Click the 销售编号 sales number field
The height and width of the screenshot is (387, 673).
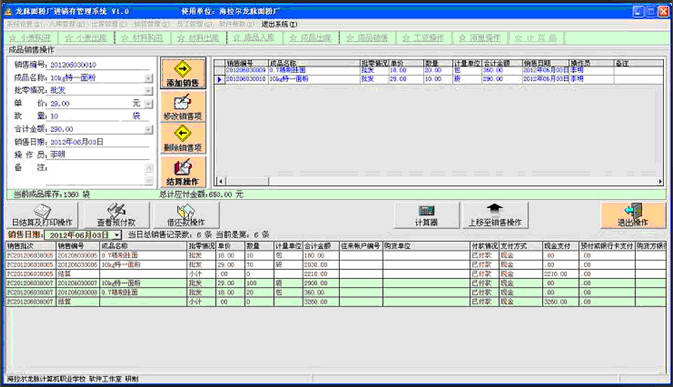point(100,65)
